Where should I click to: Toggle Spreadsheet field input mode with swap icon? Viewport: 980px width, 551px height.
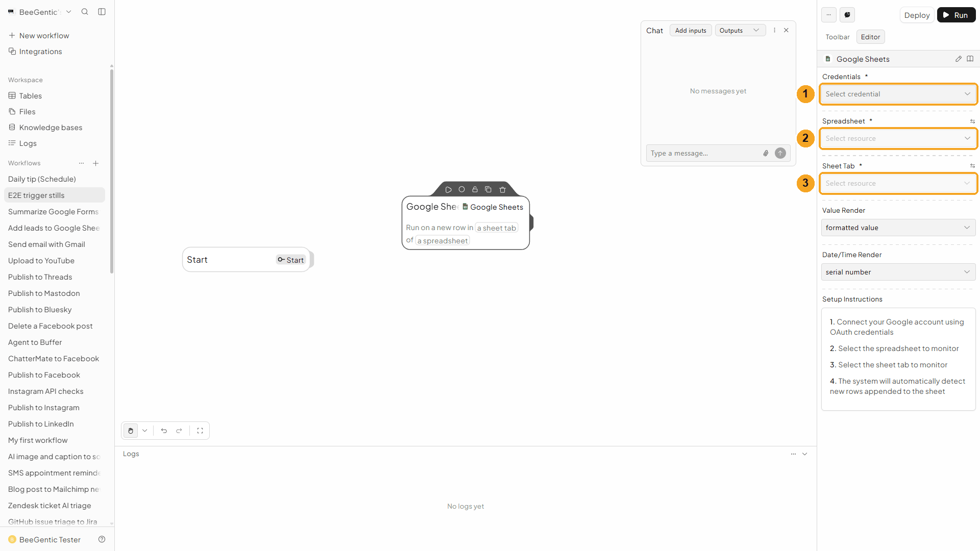(972, 121)
